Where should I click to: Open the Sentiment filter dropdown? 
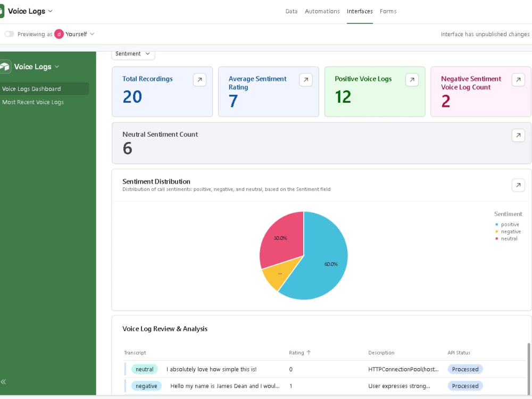pos(133,54)
